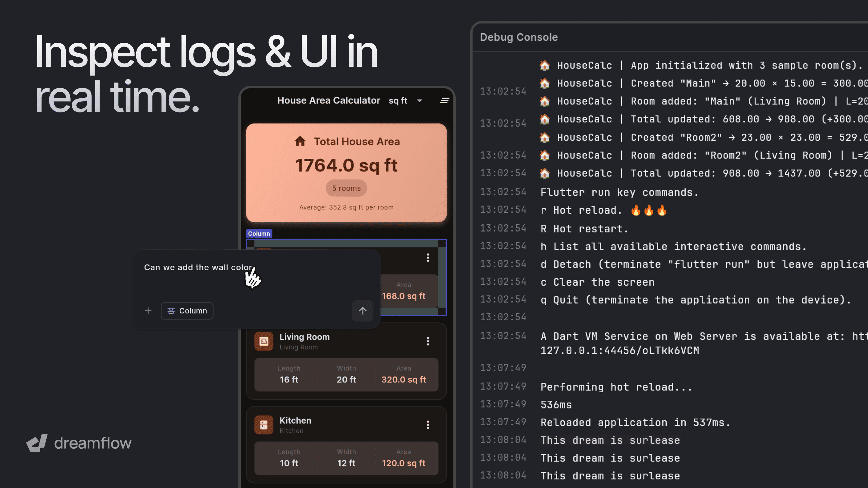Select the Debug Console panel header

(x=518, y=37)
